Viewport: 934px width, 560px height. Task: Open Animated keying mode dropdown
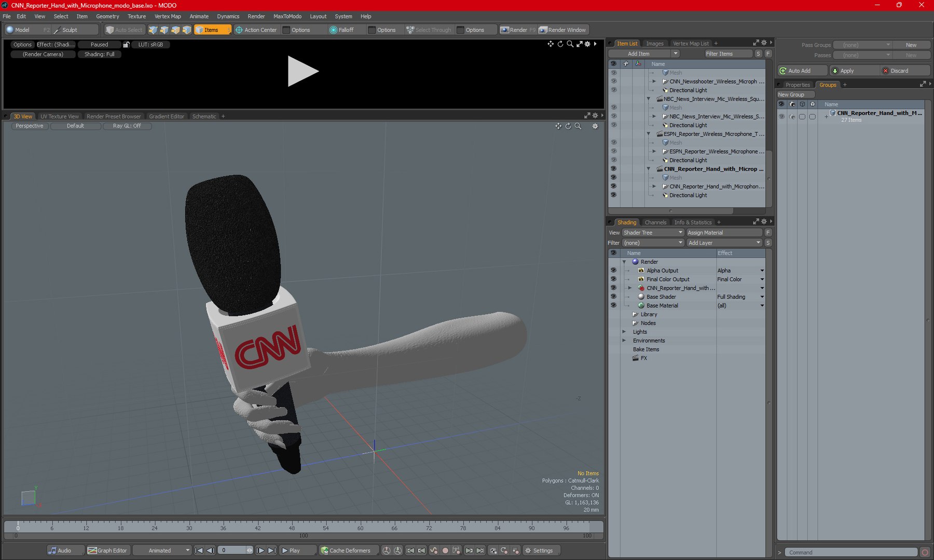pyautogui.click(x=162, y=550)
